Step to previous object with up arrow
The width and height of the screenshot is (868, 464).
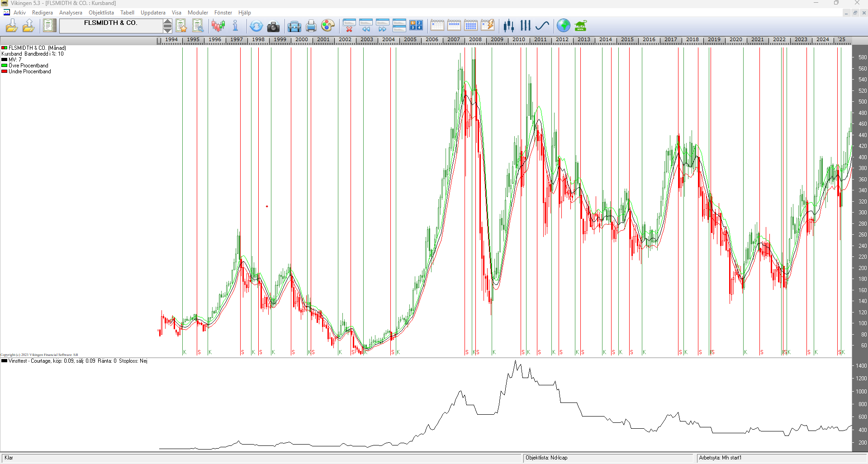pos(167,22)
